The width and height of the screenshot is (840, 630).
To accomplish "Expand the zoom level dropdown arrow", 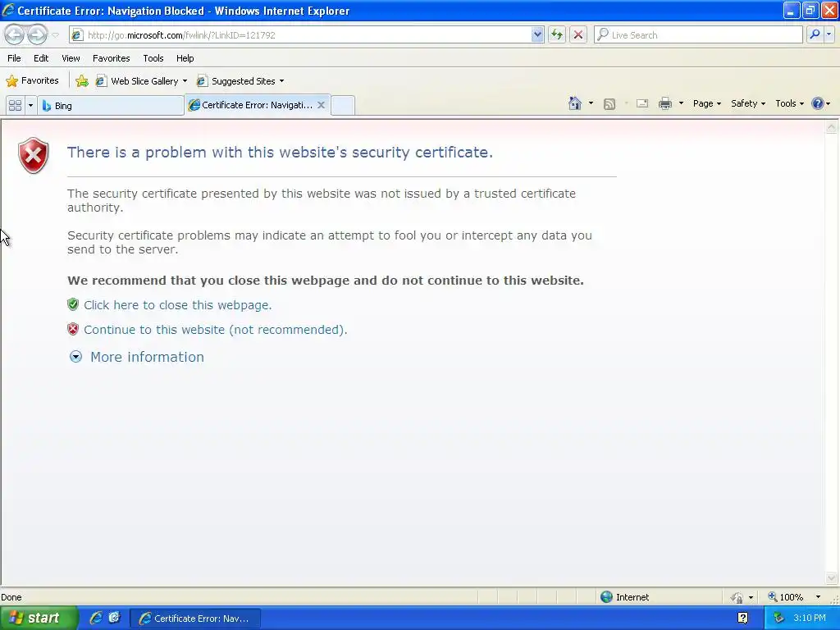I will pyautogui.click(x=818, y=597).
